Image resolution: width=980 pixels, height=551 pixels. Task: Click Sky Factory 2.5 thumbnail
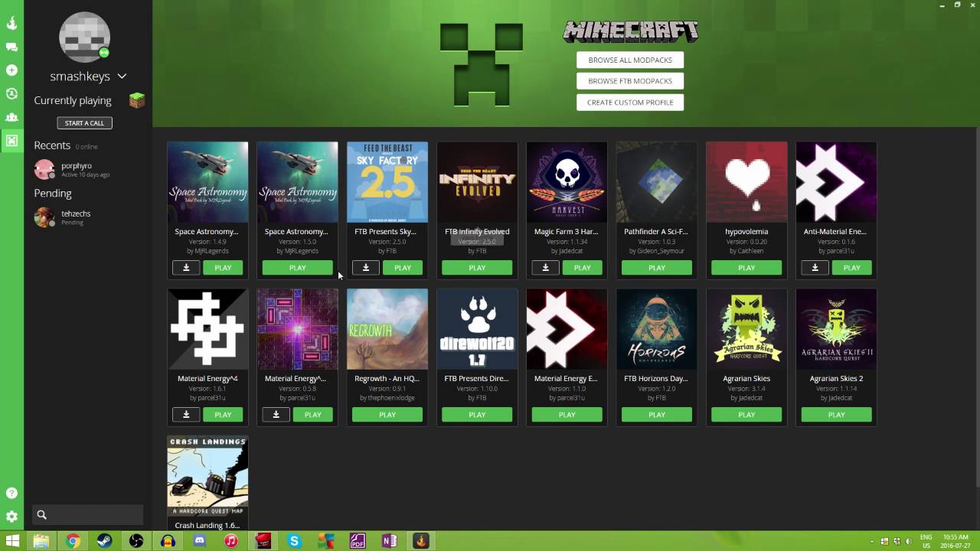point(387,182)
